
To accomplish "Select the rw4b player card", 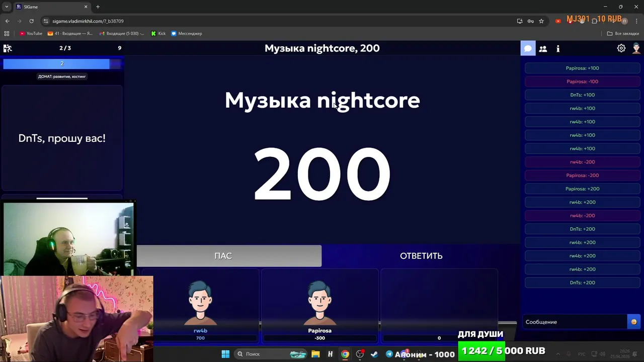I will (x=200, y=306).
